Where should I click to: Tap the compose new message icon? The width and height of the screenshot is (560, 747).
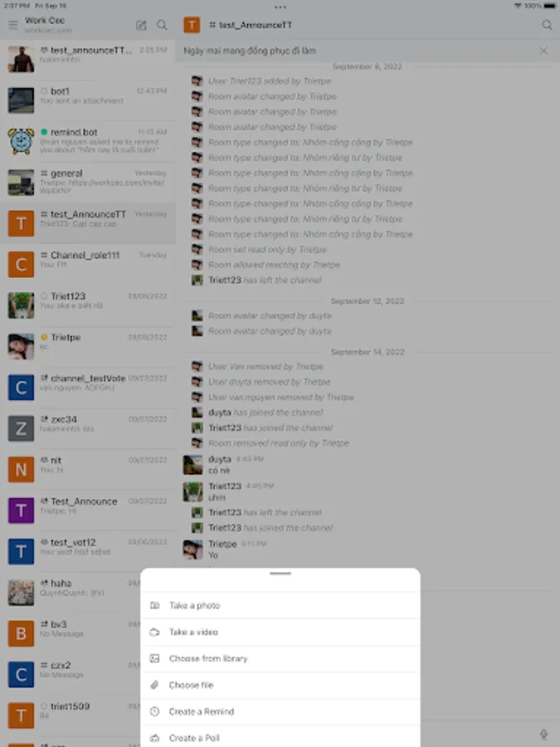point(141,25)
